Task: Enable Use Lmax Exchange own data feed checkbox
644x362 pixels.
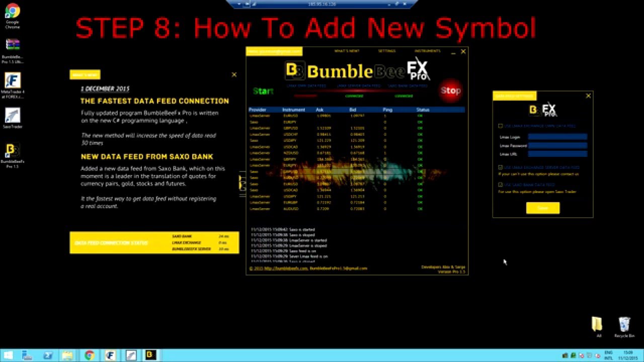Action: [500, 126]
